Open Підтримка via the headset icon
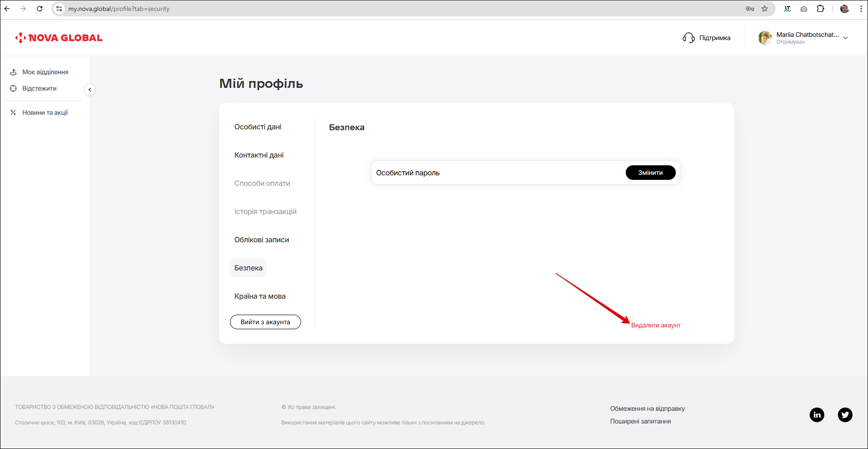 (x=689, y=38)
